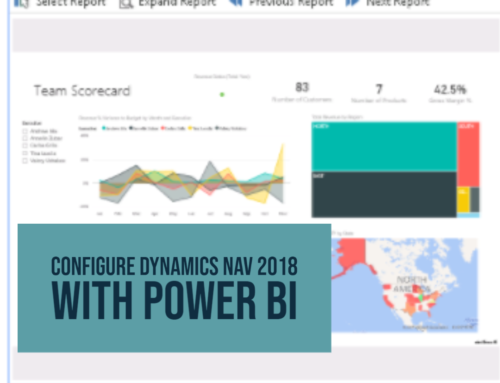Click the 7 Number of Products card
This screenshot has width=500, height=383.
tap(379, 93)
